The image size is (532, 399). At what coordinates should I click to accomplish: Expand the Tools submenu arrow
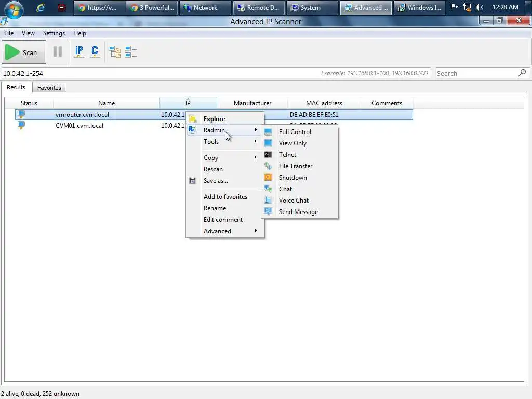pyautogui.click(x=256, y=141)
